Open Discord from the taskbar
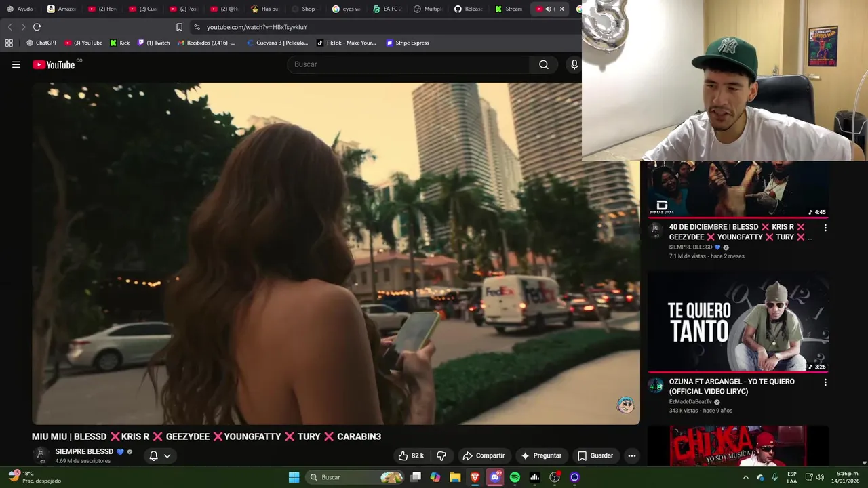 [x=495, y=477]
